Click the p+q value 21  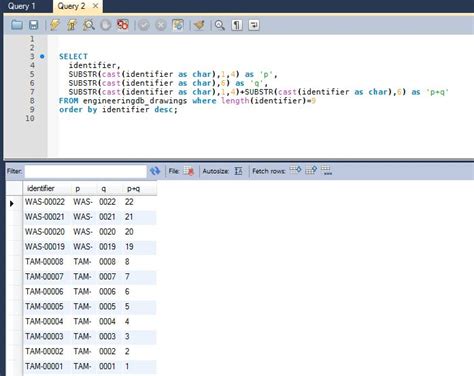point(129,217)
